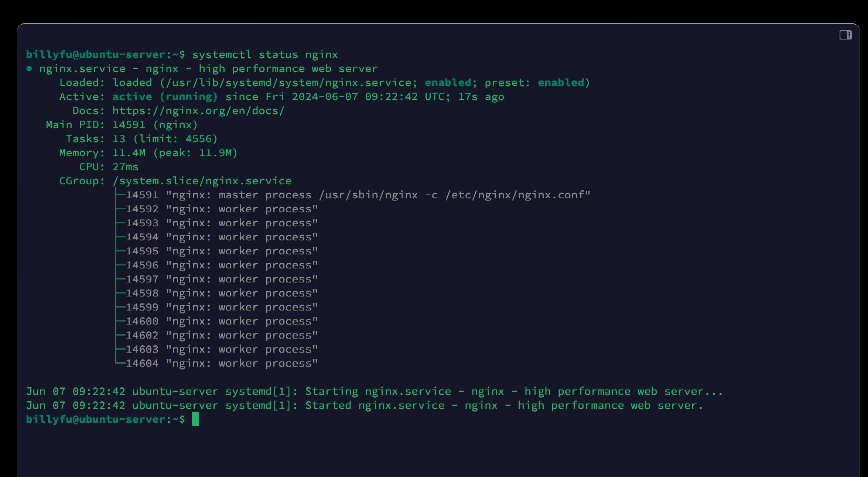Open the nginx.org docs URL
868x477 pixels.
[x=198, y=111]
